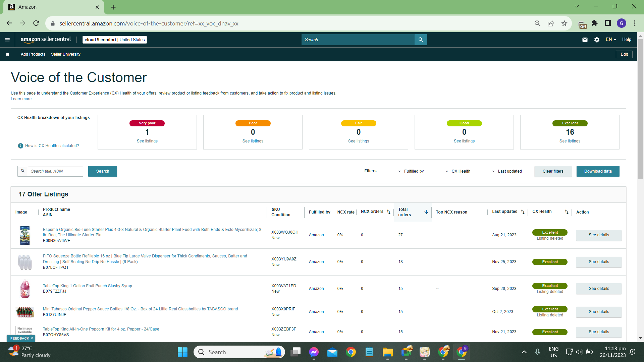Click the zoom magnifier icon in address bar
Viewport: 644px width, 362px height.
(x=537, y=23)
